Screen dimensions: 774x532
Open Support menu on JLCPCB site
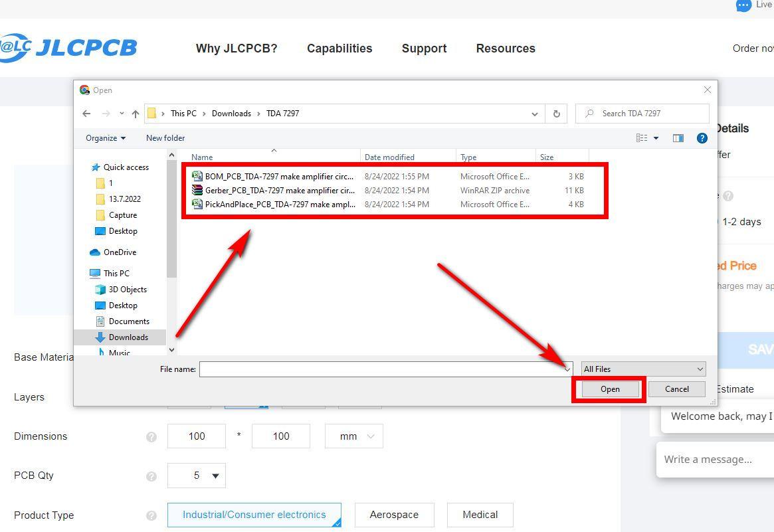(x=424, y=48)
